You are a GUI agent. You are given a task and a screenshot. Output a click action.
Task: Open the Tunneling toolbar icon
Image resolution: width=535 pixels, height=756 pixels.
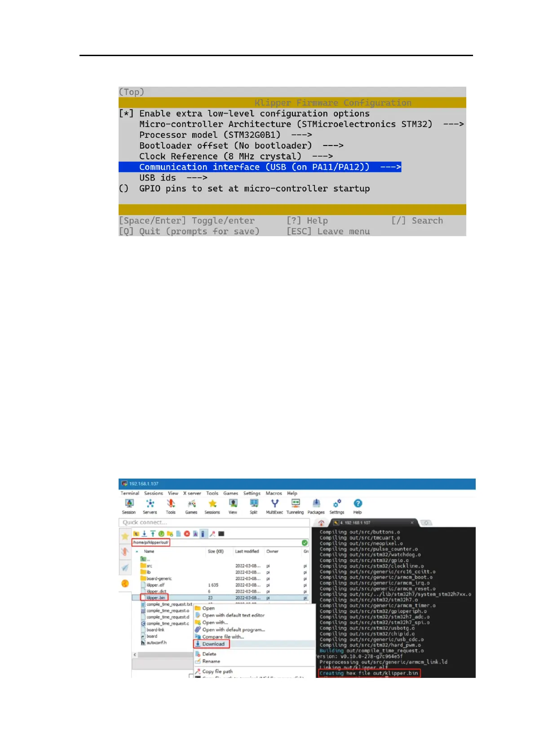(295, 506)
